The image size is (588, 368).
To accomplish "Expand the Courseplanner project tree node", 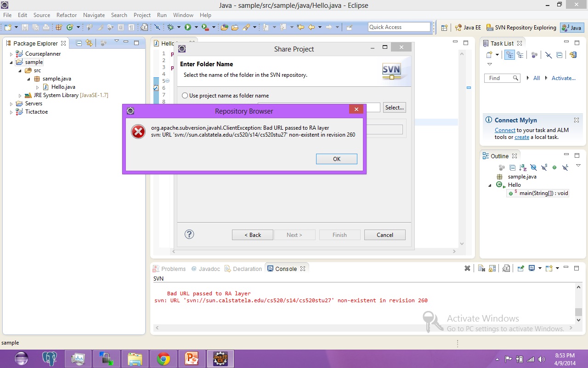I will click(11, 54).
